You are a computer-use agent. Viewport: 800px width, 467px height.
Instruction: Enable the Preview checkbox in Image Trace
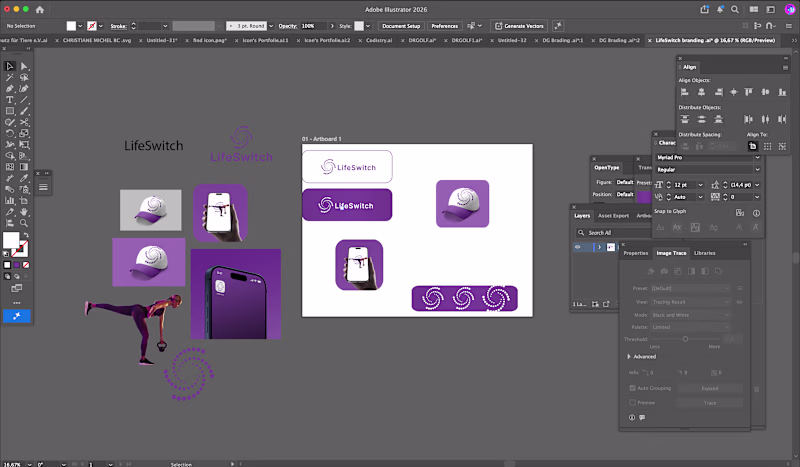(633, 403)
